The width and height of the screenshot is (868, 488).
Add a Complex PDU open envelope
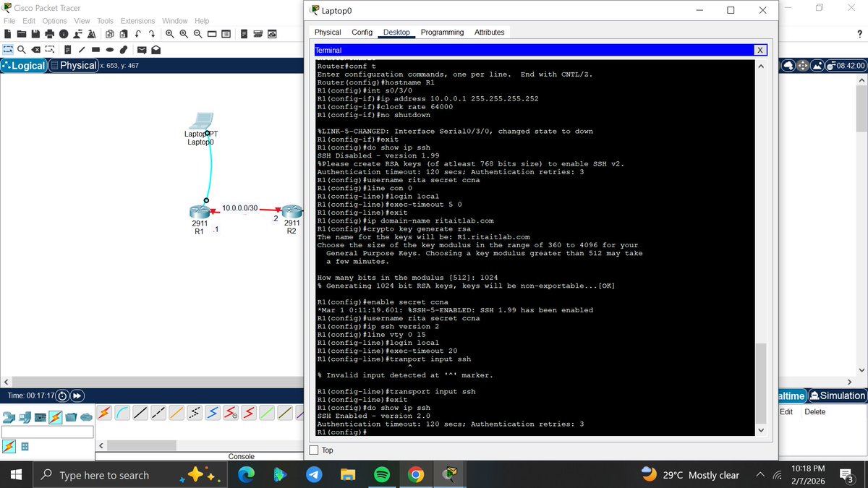coord(156,50)
